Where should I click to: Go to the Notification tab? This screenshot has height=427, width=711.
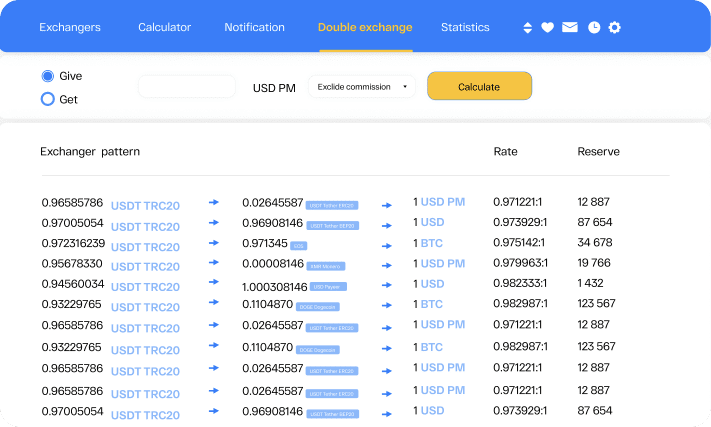[254, 28]
